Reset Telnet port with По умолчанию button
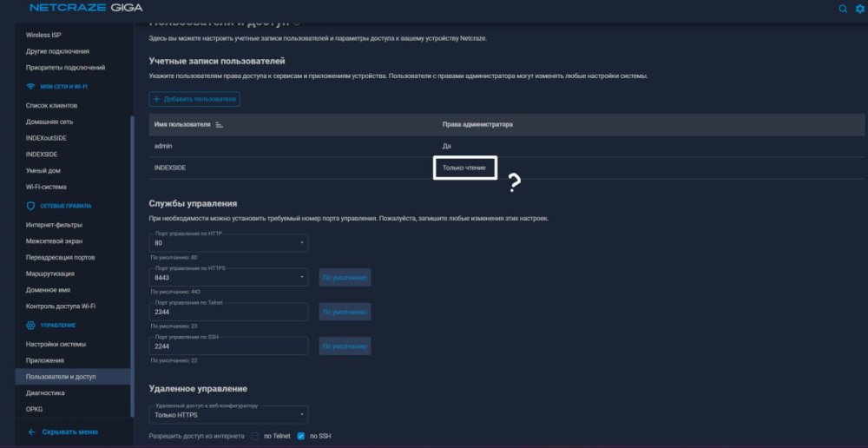 (x=345, y=312)
